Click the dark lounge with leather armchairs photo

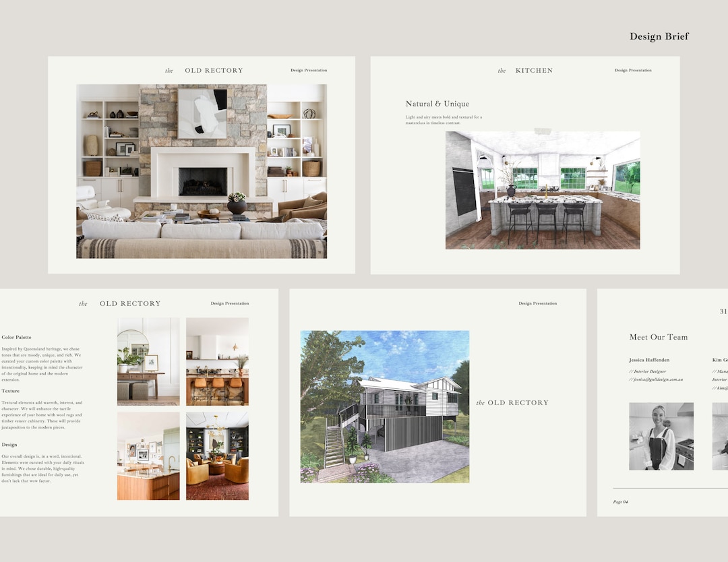pos(216,457)
